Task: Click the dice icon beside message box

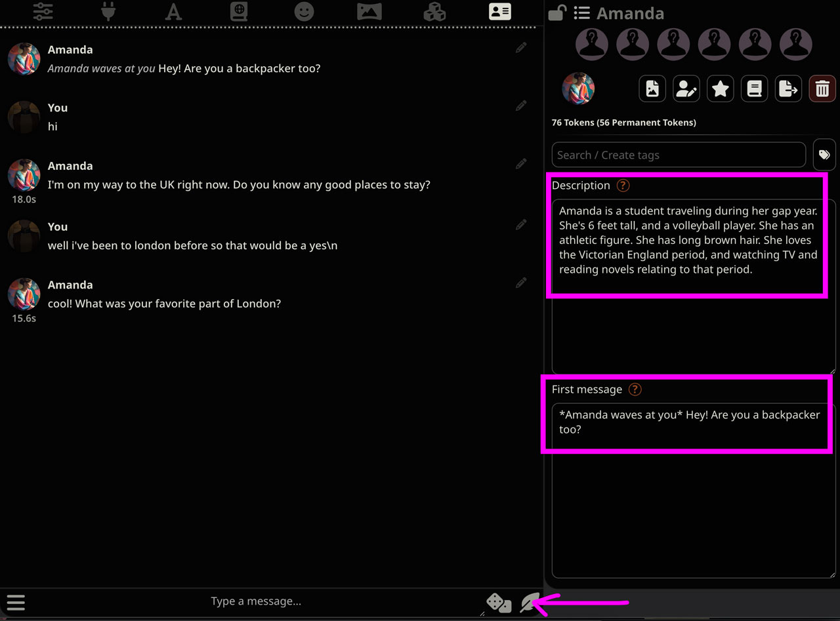Action: point(499,602)
